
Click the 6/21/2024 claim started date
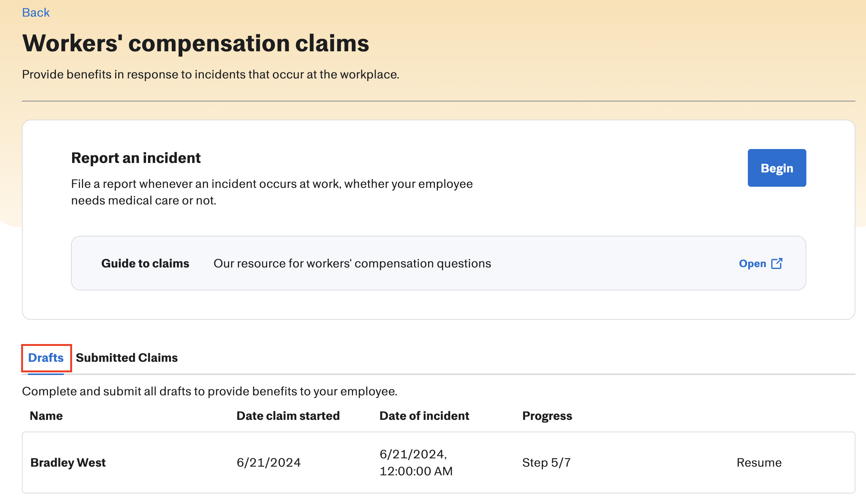(269, 463)
